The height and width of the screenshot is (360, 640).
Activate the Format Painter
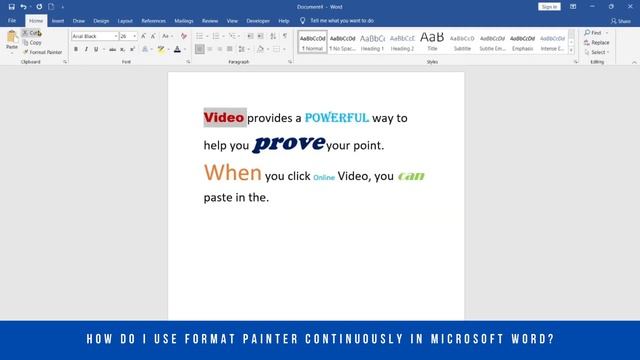(x=43, y=52)
